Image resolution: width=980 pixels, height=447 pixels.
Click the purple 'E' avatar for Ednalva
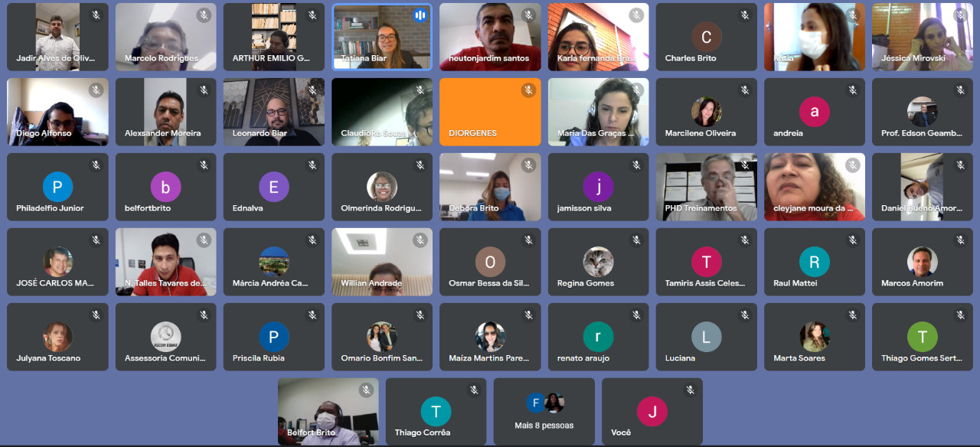(x=273, y=187)
